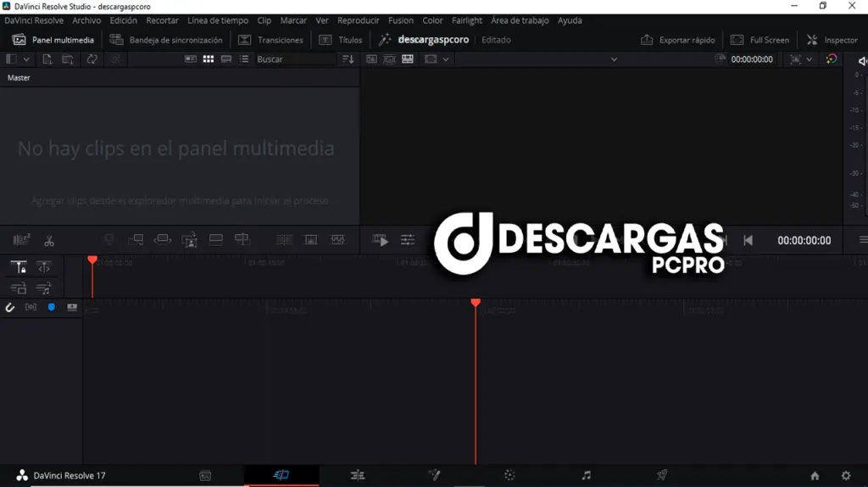Viewport: 868px width, 487px height.
Task: Toggle the color bypass icon at viewer top
Action: (832, 59)
